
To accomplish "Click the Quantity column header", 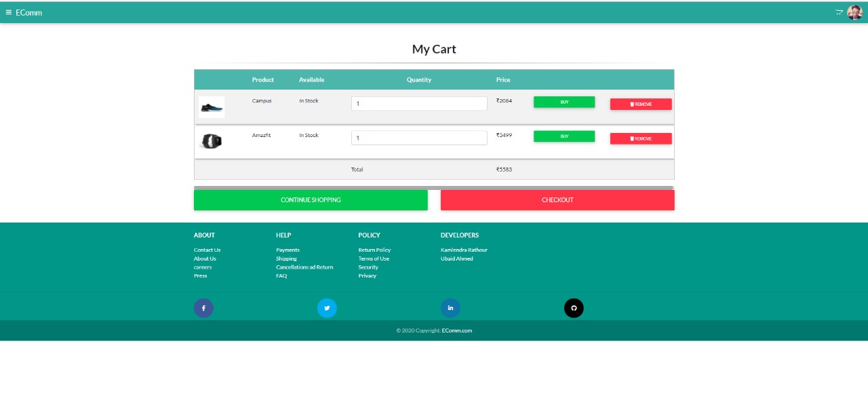I will click(419, 80).
